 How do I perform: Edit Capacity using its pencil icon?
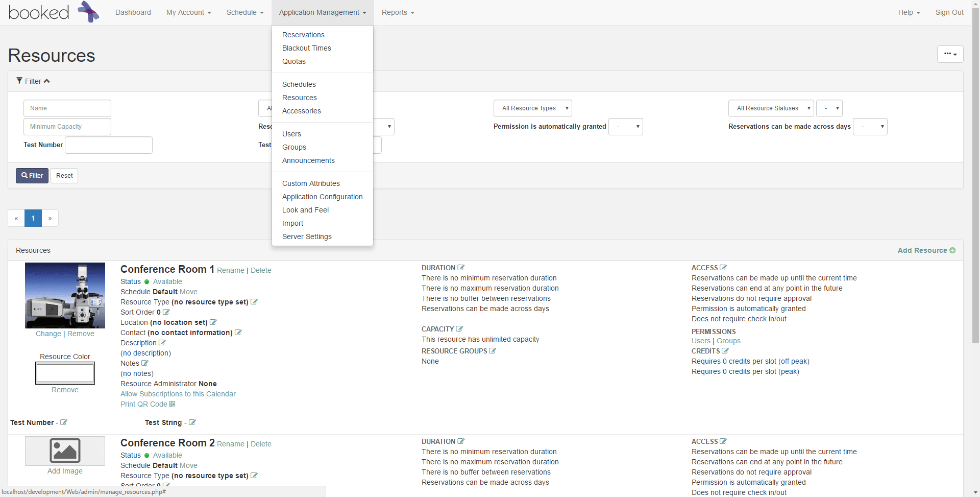[x=460, y=328]
